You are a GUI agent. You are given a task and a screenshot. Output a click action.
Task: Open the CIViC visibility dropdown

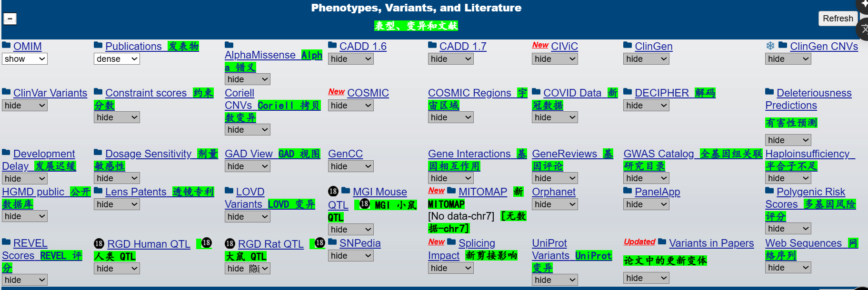(555, 59)
